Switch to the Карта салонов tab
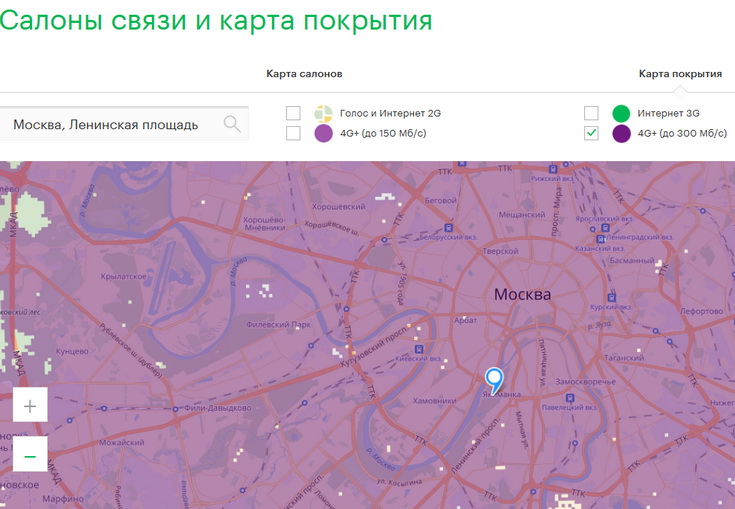The image size is (735, 509). 304,74
